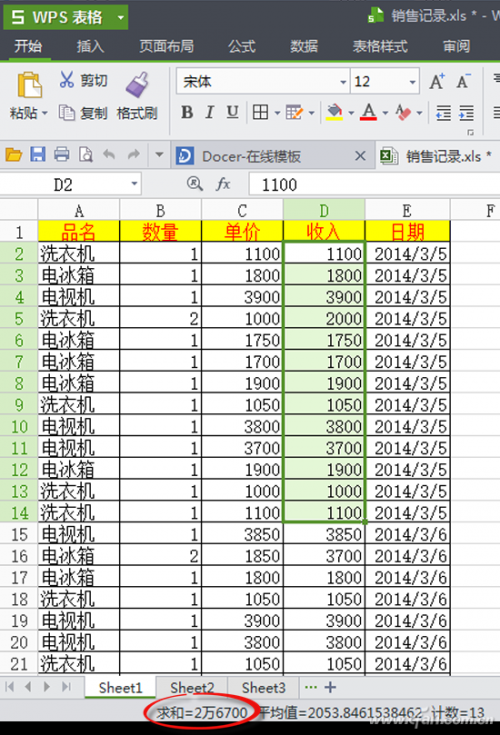Switch to Sheet2 tab
The width and height of the screenshot is (500, 735).
pos(192,688)
